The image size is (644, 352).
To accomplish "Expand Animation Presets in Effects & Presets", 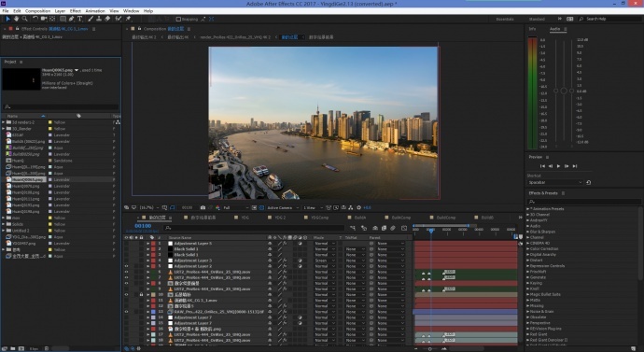I will tap(528, 208).
